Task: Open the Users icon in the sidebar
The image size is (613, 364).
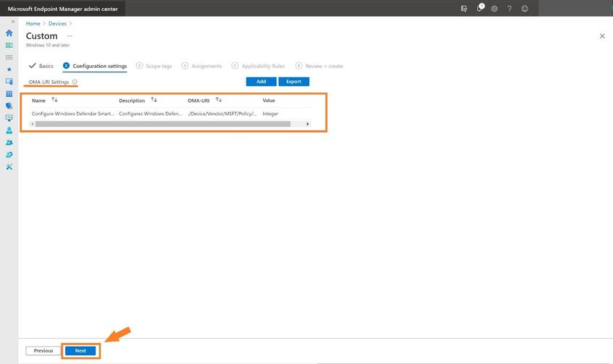Action: 9,131
